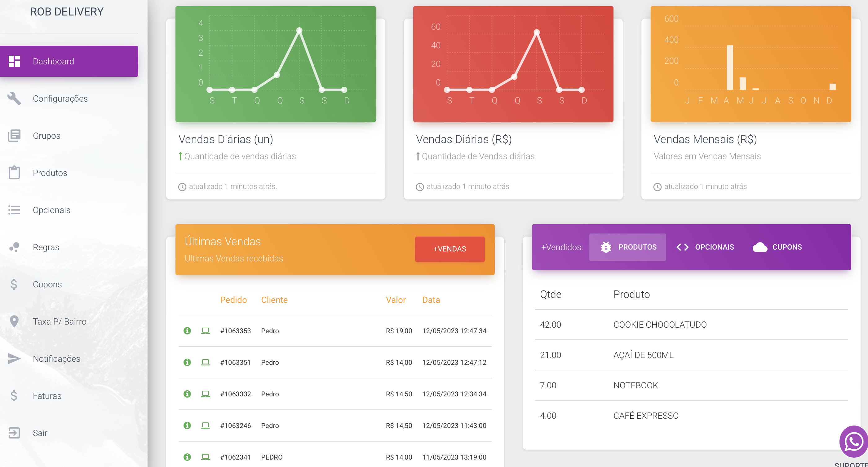Click the clipboard icon next to Produtos
Viewport: 868px width, 467px height.
pyautogui.click(x=14, y=173)
